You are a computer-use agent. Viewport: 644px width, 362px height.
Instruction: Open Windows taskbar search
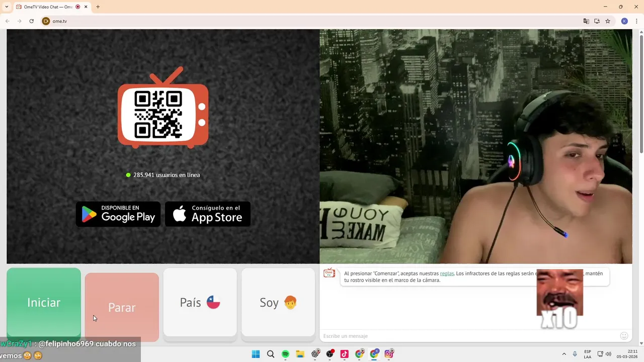pyautogui.click(x=271, y=354)
